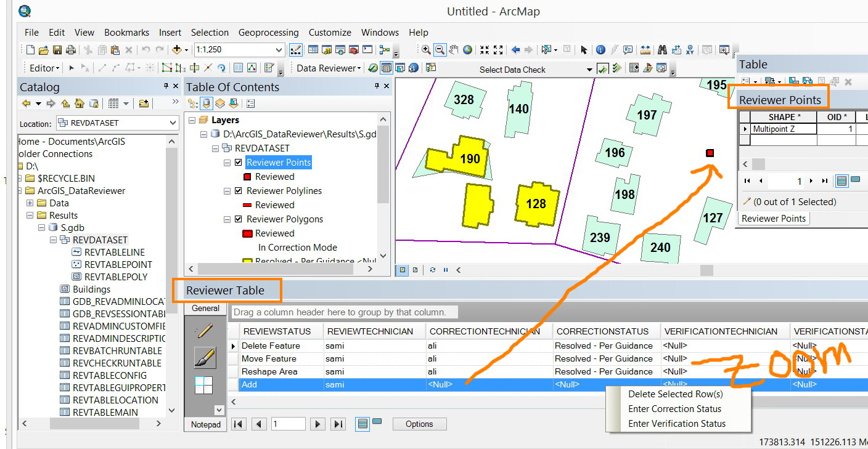The image size is (868, 449).
Task: Choose the Identify tool
Action: [x=600, y=50]
